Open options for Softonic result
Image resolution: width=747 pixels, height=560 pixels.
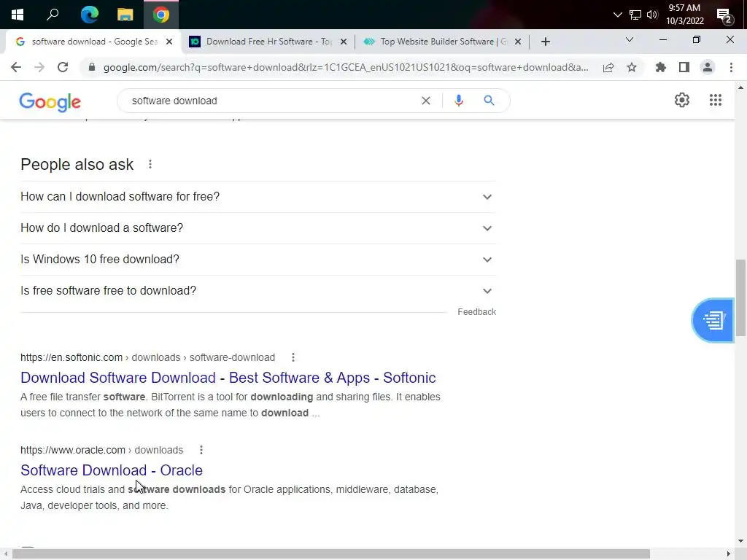coord(293,357)
